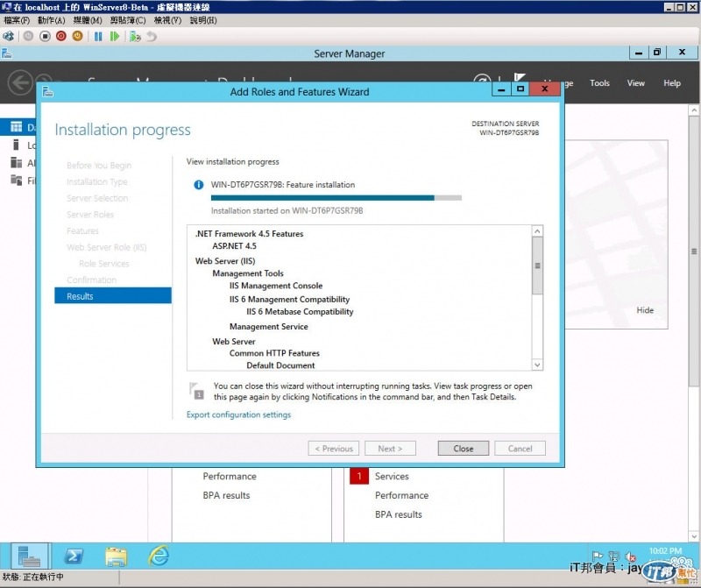Click the red Services alert badge

click(x=359, y=476)
